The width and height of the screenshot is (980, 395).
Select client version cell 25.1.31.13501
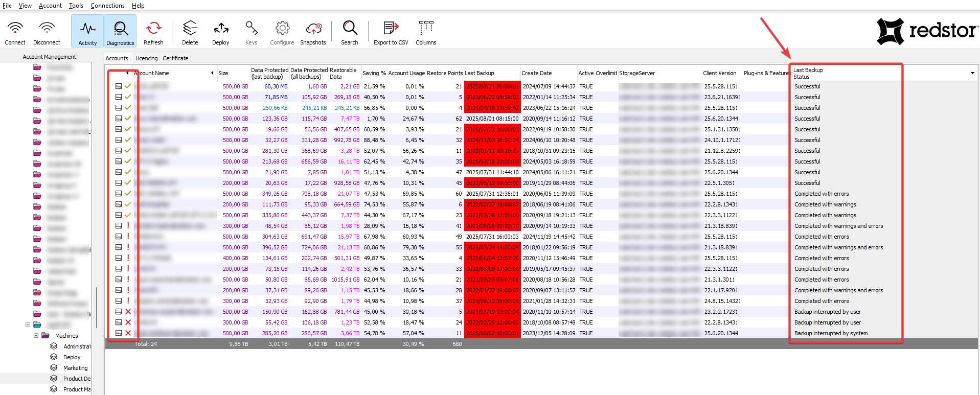point(722,129)
